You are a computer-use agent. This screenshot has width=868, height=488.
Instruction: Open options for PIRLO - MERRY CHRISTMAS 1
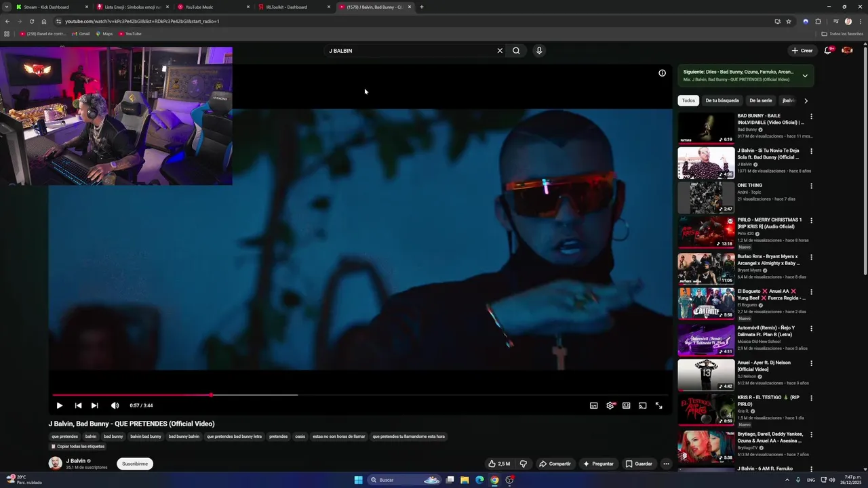click(x=811, y=220)
